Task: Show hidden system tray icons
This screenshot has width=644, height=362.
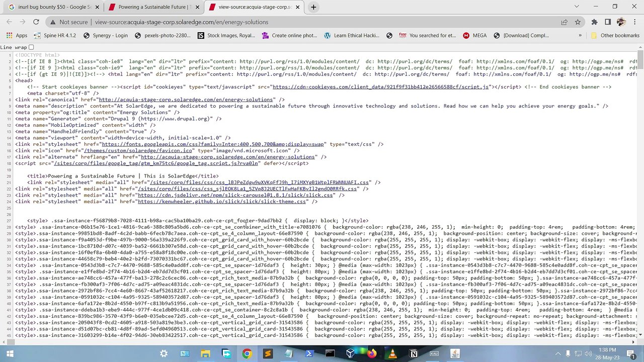Action: (x=558, y=353)
